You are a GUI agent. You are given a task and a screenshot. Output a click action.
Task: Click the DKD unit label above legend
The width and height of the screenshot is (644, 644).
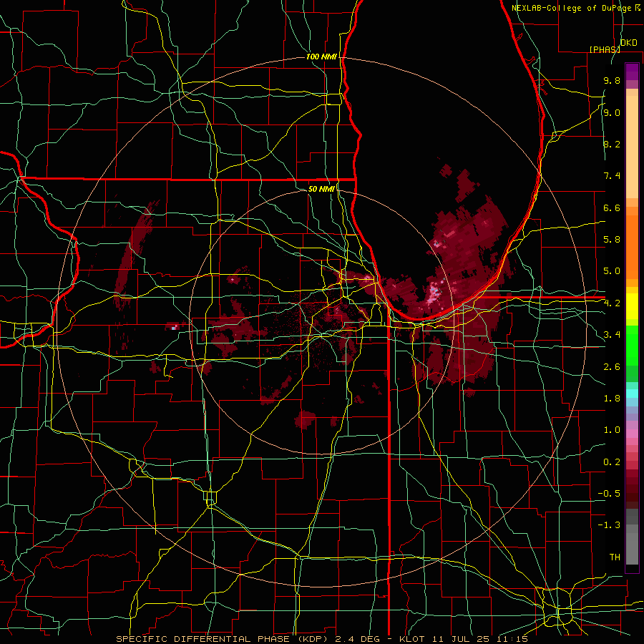[x=628, y=43]
